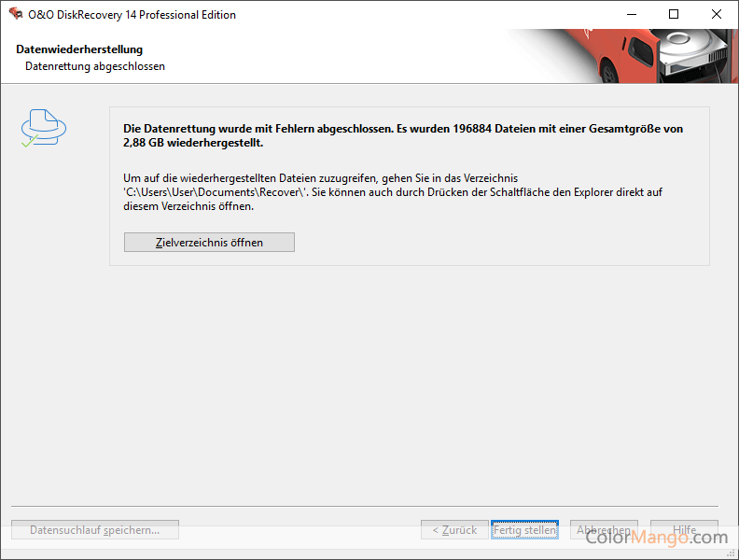Click the 2,88 GB wiederhergestellt text line
This screenshot has height=560, width=739.
[x=193, y=144]
